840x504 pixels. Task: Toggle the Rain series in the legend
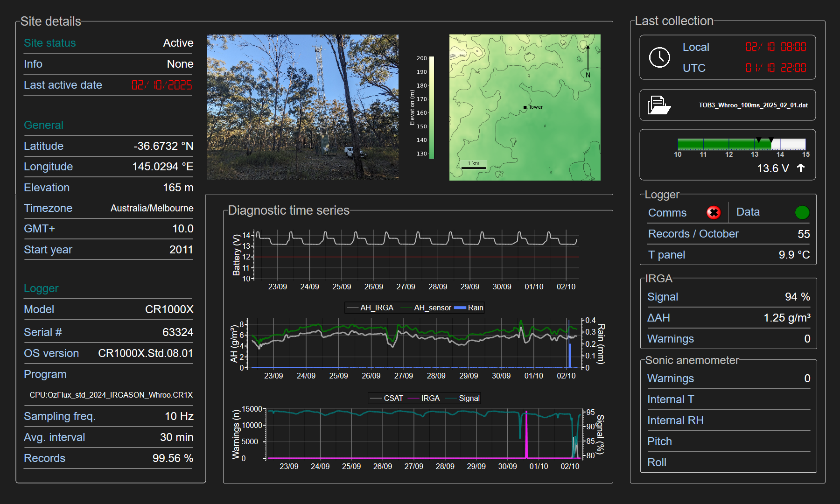click(469, 308)
